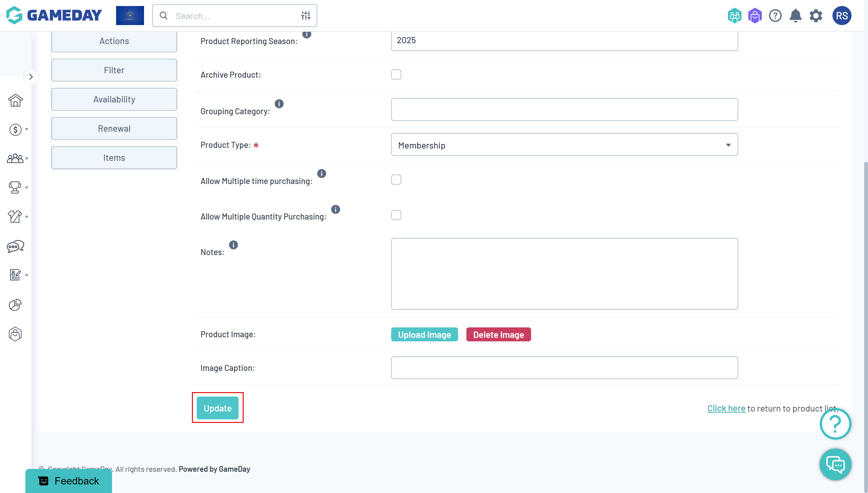Click the search filter sliders icon
The width and height of the screenshot is (868, 493).
point(306,16)
